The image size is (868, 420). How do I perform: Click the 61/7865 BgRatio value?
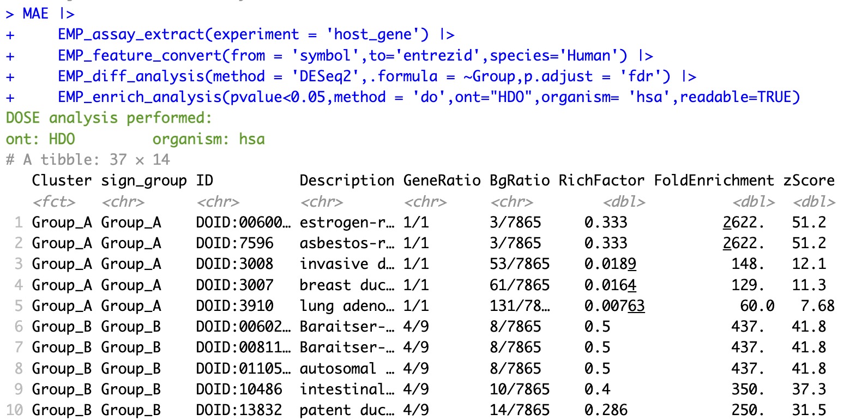[x=519, y=285]
